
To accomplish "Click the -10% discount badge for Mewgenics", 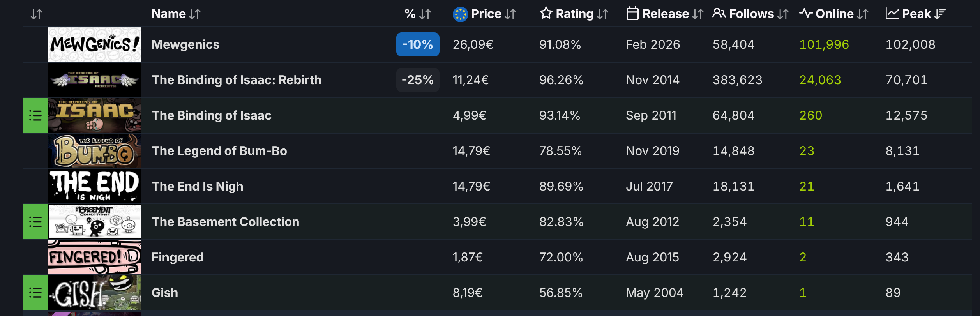I will coord(418,45).
